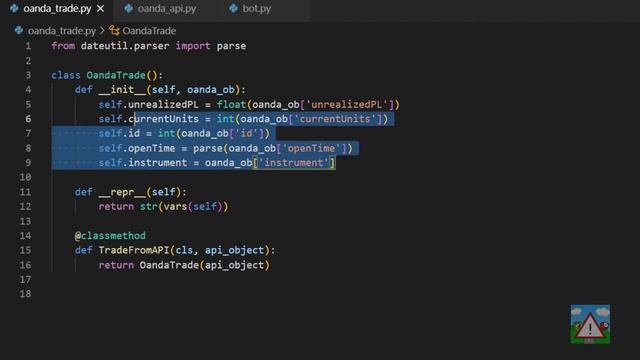The width and height of the screenshot is (640, 360).
Task: Click '__init__' method name
Action: [122, 89]
